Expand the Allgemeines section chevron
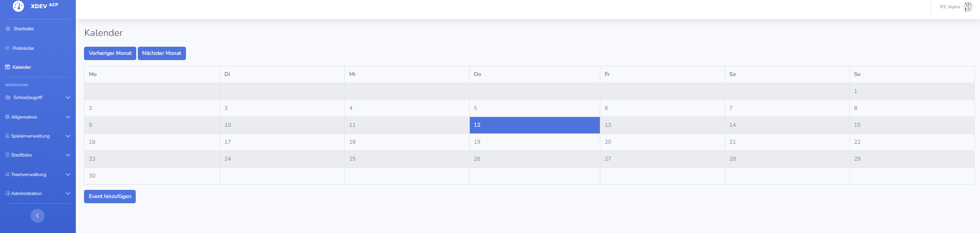This screenshot has width=980, height=233. click(x=68, y=117)
